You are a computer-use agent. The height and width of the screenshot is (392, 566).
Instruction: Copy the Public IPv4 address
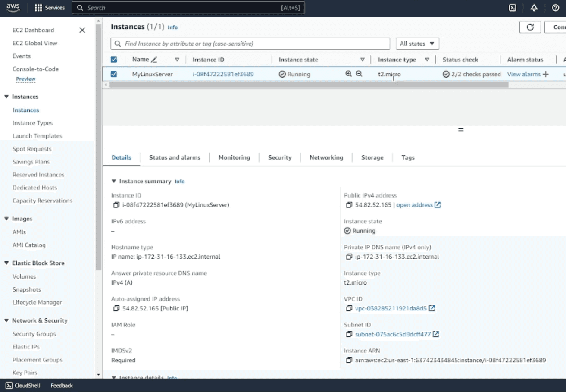(x=349, y=205)
